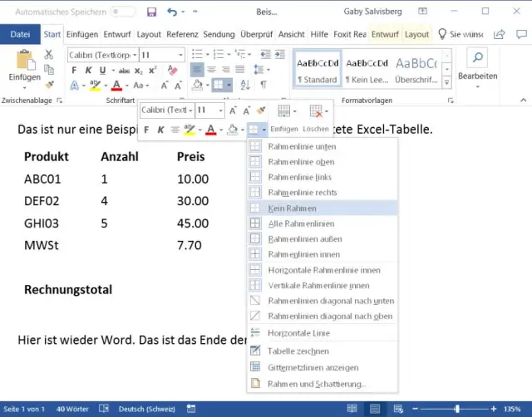Open borders dropdown arrow in mini toolbar
This screenshot has height=417, width=532.
click(264, 130)
